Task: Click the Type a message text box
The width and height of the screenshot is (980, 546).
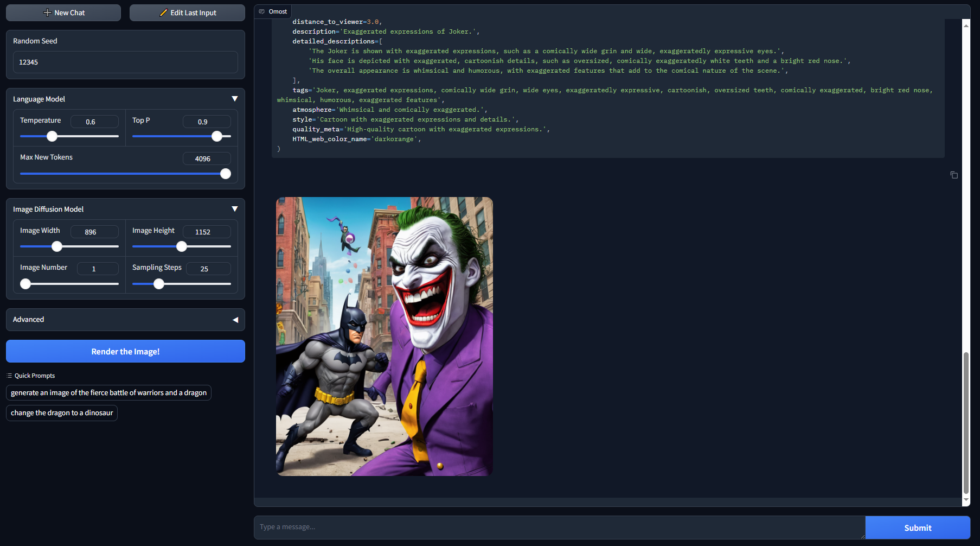Action: pos(559,527)
